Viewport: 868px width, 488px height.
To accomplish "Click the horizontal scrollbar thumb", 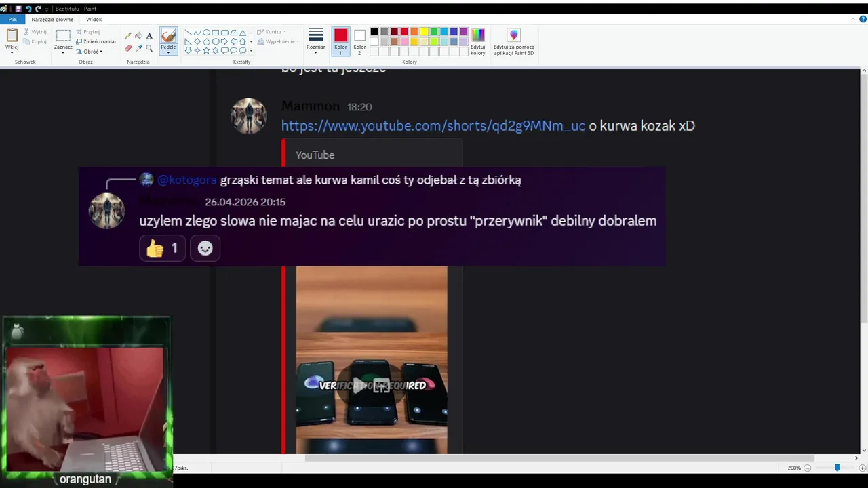I will pos(559,457).
